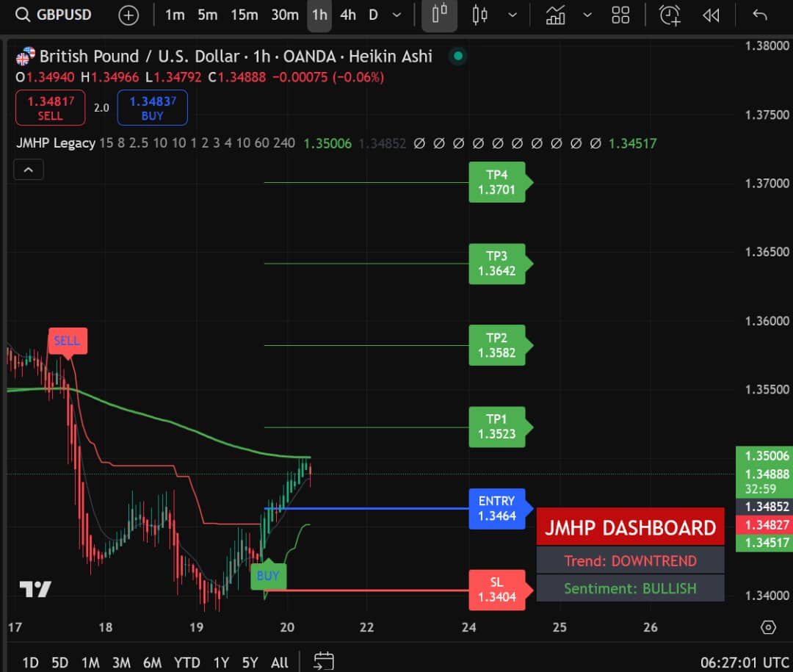Viewport: 793px width, 672px height.
Task: Click the chart settings gear icon
Action: pyautogui.click(x=768, y=627)
